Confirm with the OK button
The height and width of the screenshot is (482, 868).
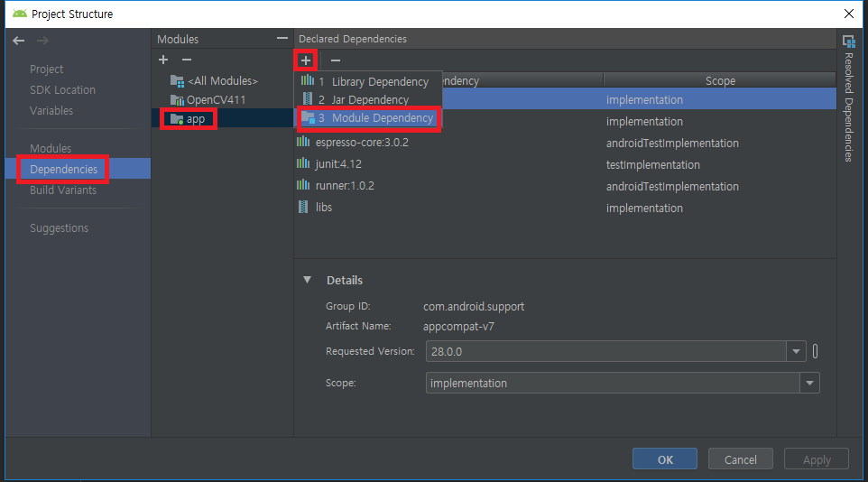665,459
